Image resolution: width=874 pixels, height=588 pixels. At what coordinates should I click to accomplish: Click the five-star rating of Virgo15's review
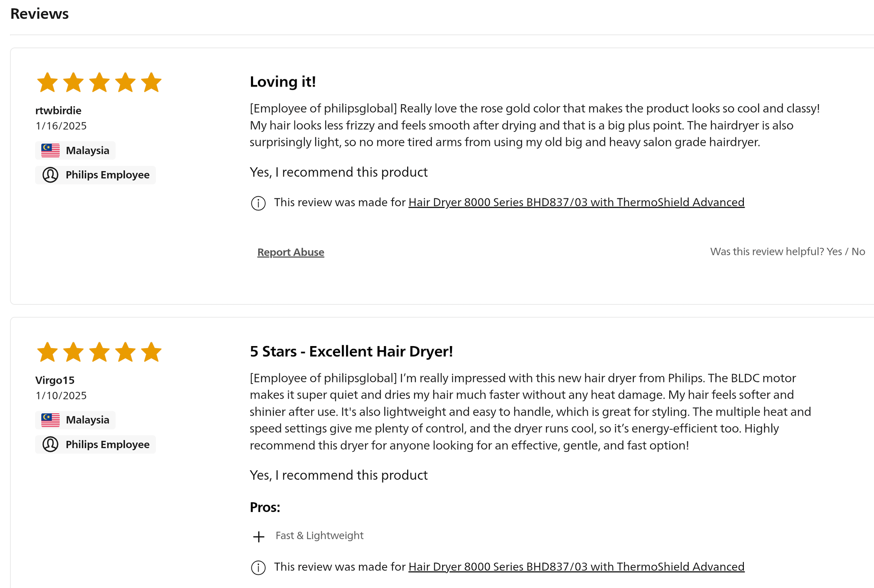99,352
